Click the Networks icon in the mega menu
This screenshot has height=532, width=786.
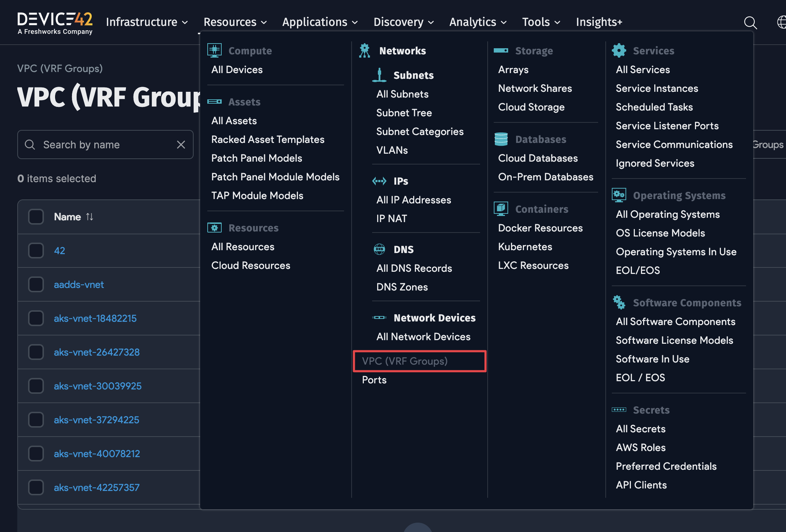[x=364, y=50]
